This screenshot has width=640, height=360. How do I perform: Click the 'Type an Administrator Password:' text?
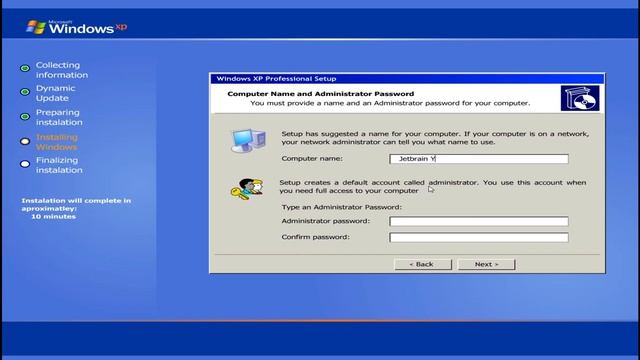point(342,207)
